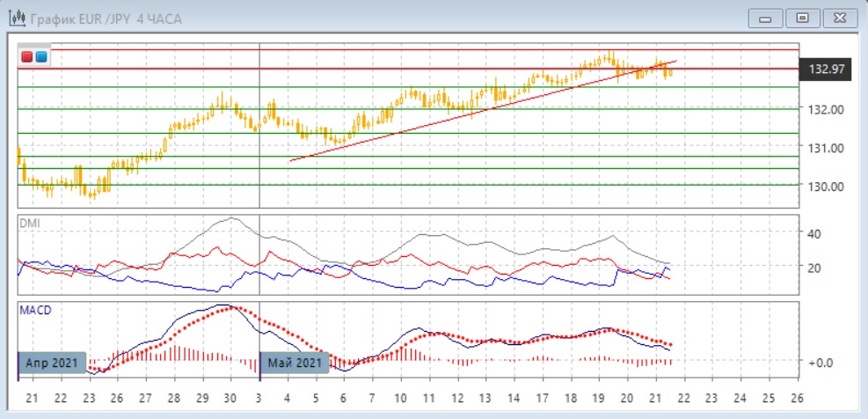Click the candlestick chart icon in title bar
The width and height of the screenshot is (868, 419).
click(16, 18)
